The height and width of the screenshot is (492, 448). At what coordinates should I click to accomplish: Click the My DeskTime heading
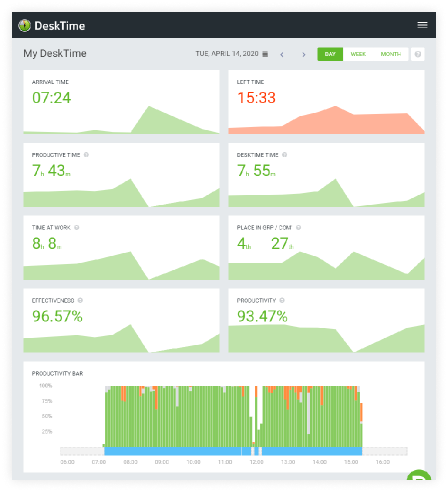pyautogui.click(x=55, y=53)
